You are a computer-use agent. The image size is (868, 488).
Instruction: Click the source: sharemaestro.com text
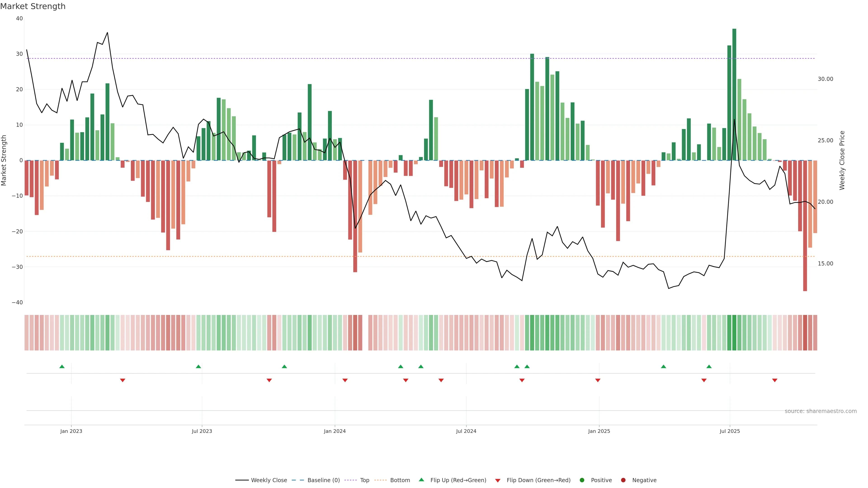point(821,411)
